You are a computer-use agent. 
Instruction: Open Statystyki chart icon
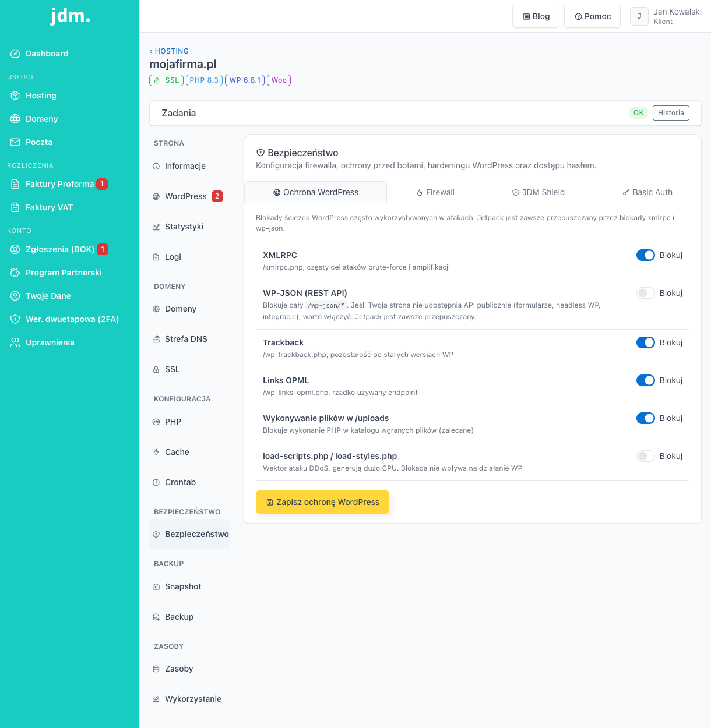[156, 227]
